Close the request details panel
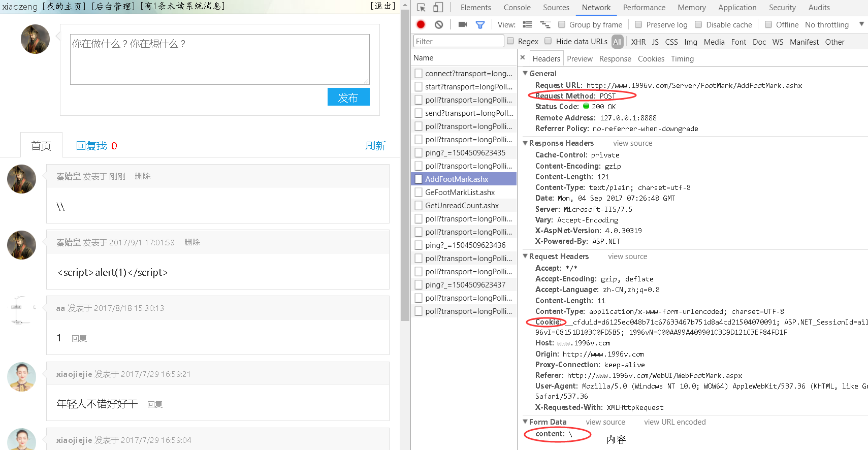 point(523,58)
